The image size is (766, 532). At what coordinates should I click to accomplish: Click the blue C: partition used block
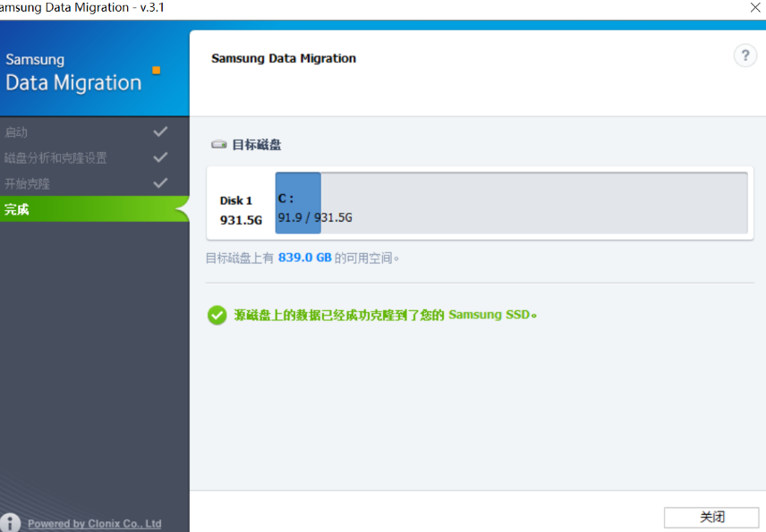click(x=298, y=203)
